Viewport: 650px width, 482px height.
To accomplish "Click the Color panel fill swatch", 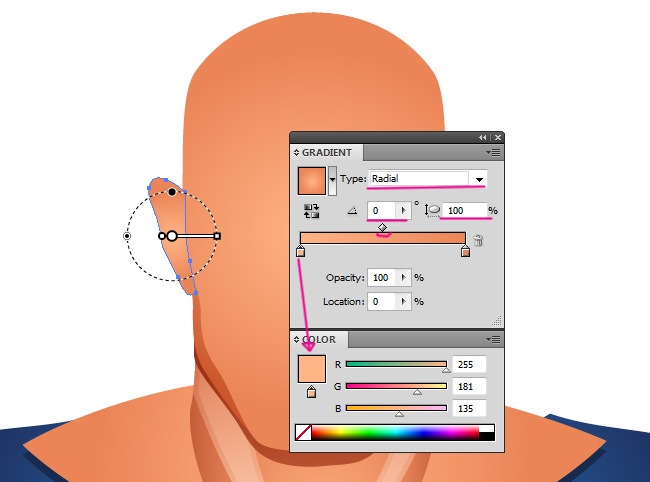I will coord(312,369).
